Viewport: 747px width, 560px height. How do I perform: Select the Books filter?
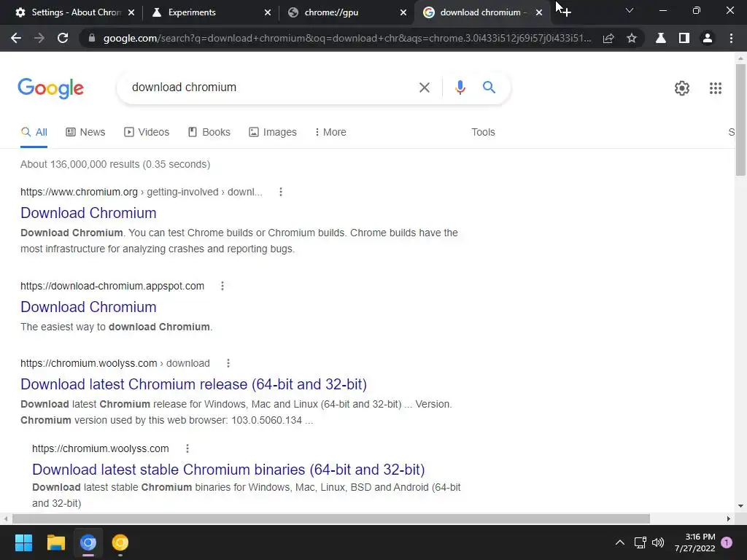point(209,133)
